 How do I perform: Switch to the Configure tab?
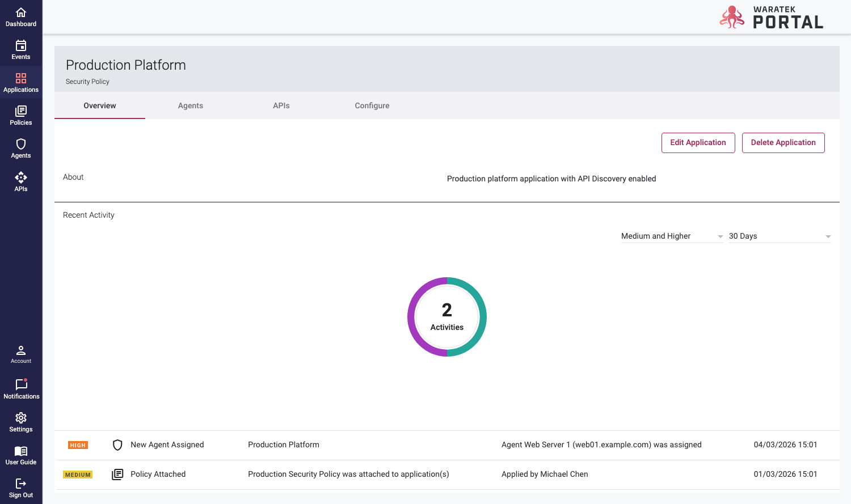click(x=372, y=105)
